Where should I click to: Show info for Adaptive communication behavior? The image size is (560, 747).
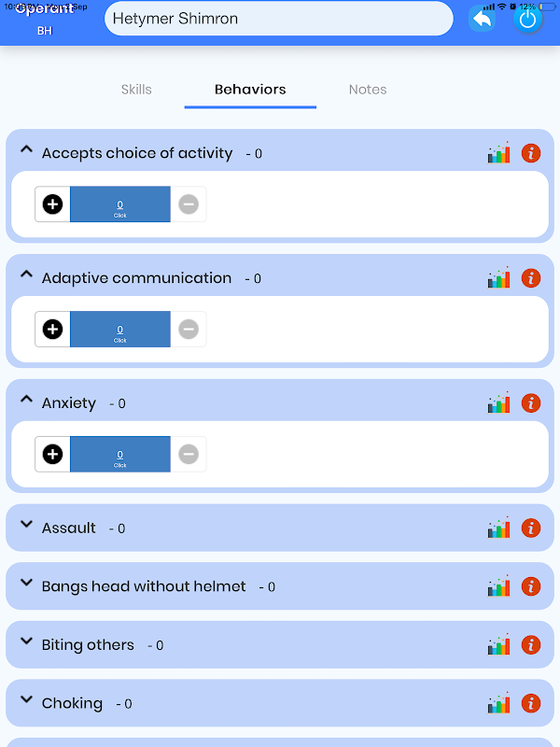531,277
